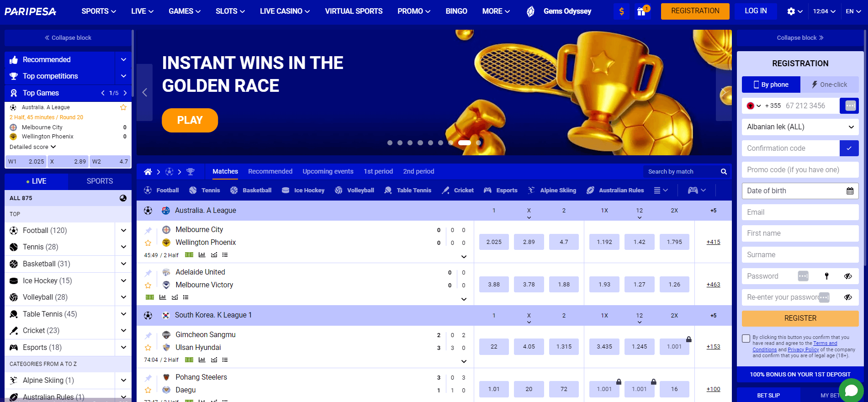
Task: Switch sidebar to SPORTS tab
Action: point(100,181)
